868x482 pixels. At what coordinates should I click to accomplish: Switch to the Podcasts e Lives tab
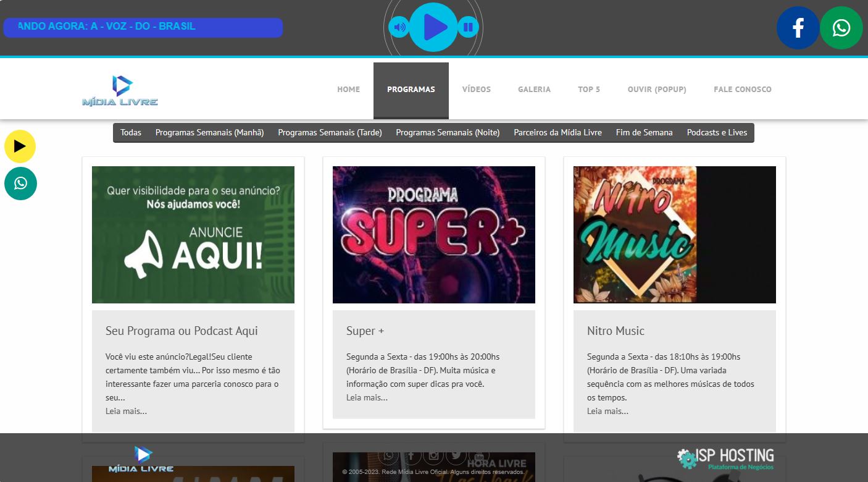point(717,132)
